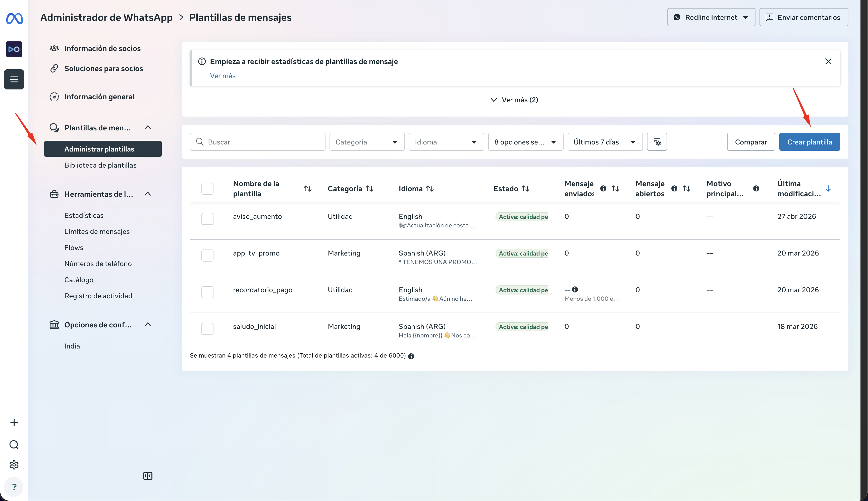Open the recordatorio_pago template

pos(263,290)
